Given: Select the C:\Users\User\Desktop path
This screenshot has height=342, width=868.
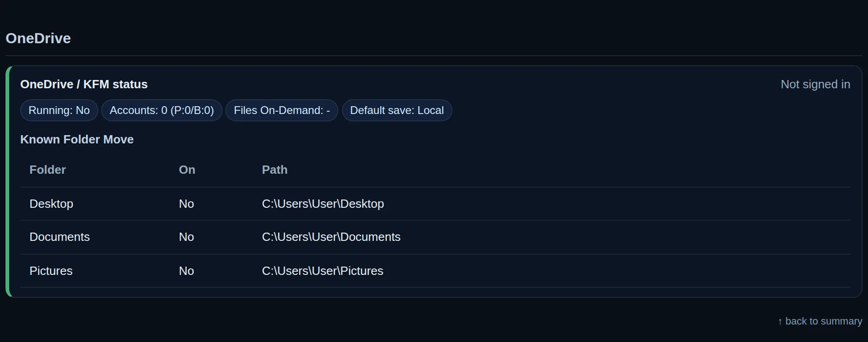Looking at the screenshot, I should click(323, 204).
